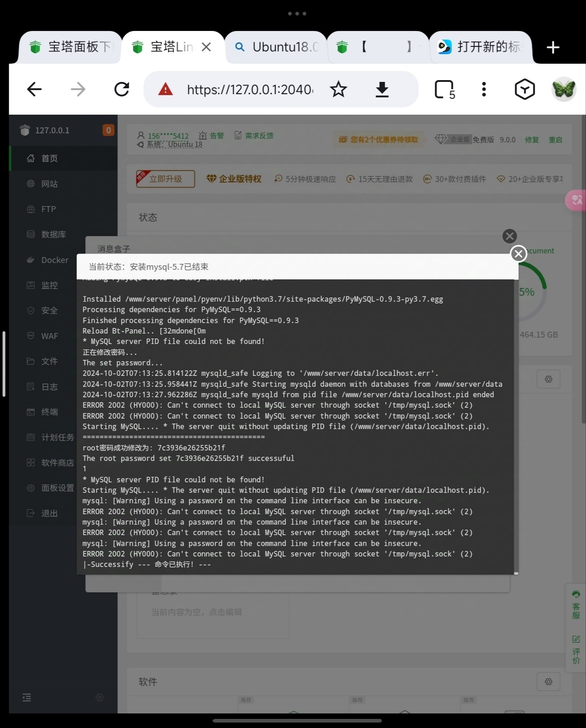Click the 重启 restart link

pyautogui.click(x=556, y=140)
